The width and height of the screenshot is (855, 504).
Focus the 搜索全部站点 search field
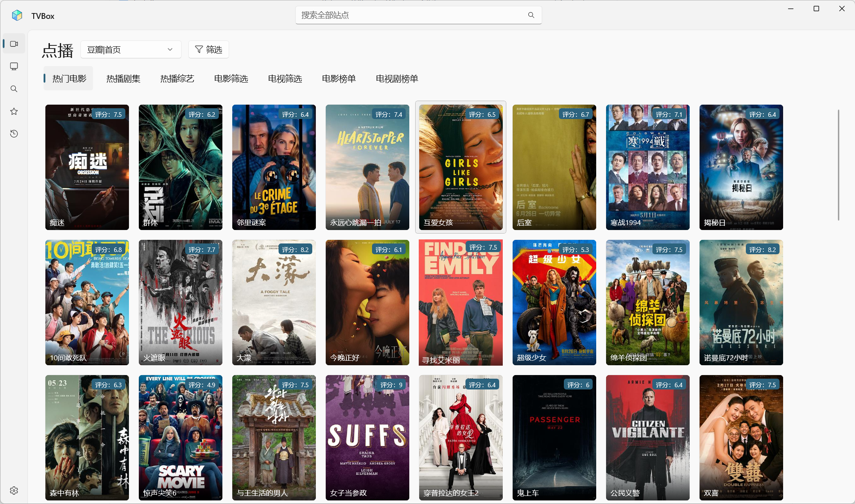(x=418, y=15)
